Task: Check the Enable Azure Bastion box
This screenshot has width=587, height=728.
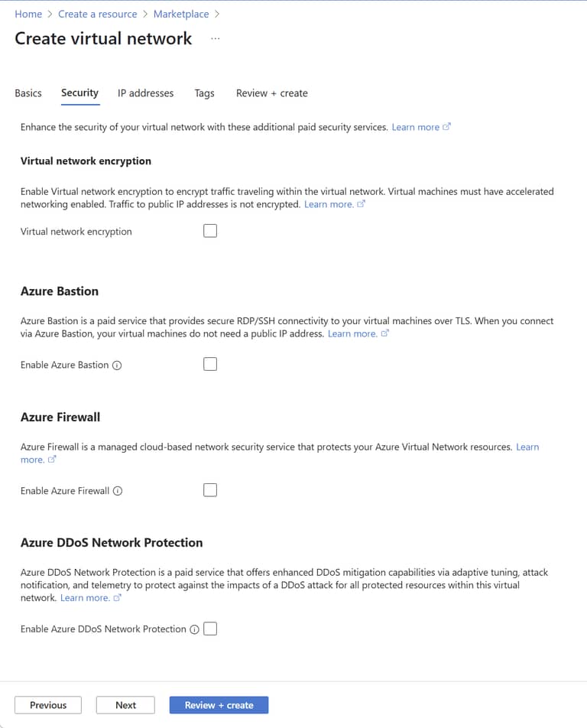Action: click(x=210, y=364)
